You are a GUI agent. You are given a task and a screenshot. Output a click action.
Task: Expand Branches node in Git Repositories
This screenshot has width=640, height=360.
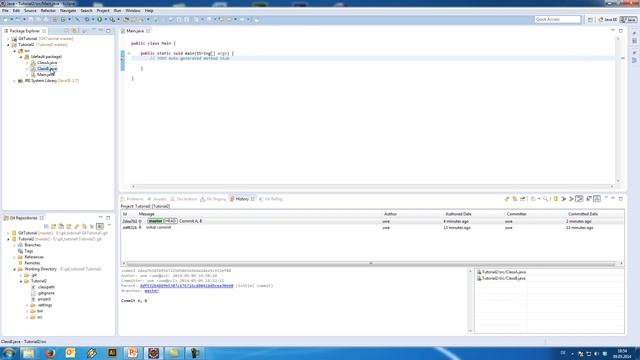(x=14, y=245)
